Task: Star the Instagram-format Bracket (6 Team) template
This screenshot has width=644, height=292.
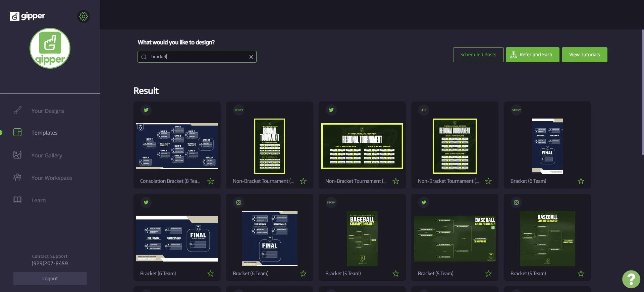Action: pyautogui.click(x=303, y=274)
